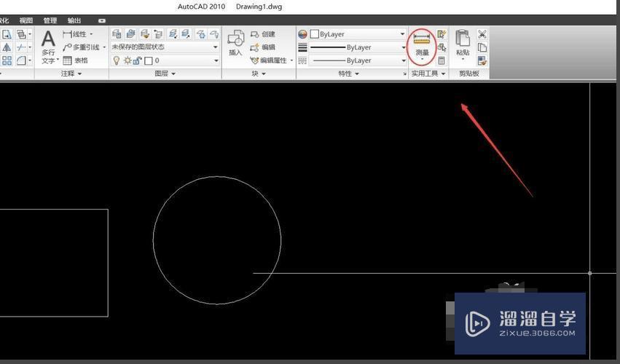Screen dimensions: 620x364
Task: Click the select-all icon in 实用工具
Action: (x=442, y=47)
